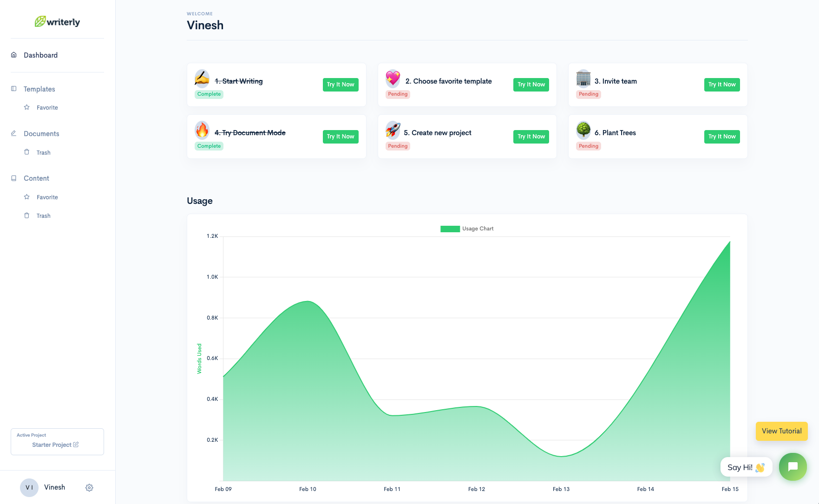Image resolution: width=819 pixels, height=504 pixels.
Task: Click the tree icon for Plant Trees
Action: [583, 130]
